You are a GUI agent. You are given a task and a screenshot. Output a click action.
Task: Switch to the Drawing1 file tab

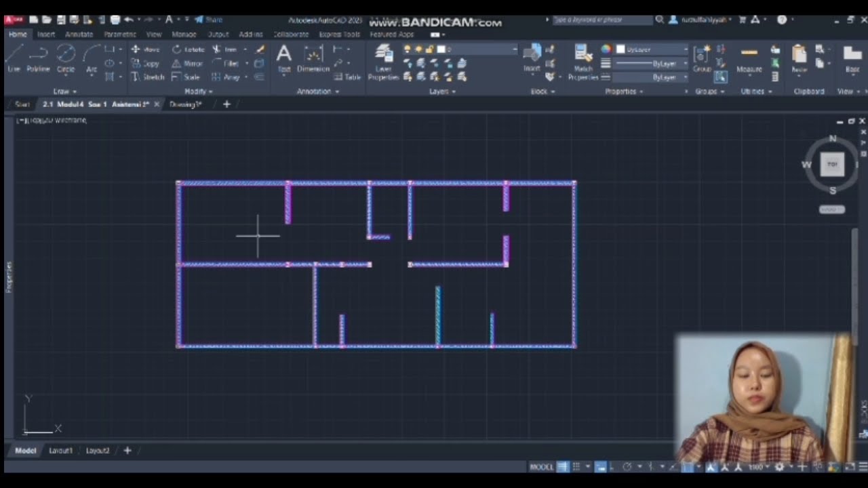(185, 104)
